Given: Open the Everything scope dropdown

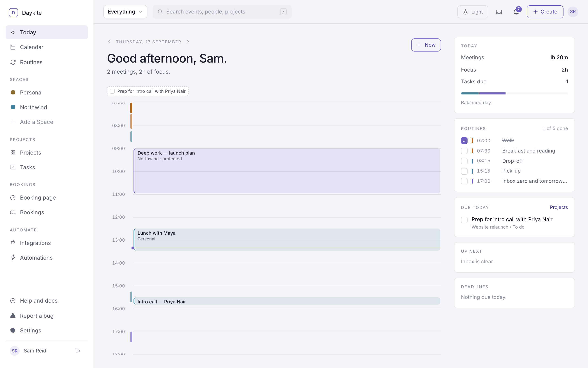Looking at the screenshot, I should pos(125,12).
